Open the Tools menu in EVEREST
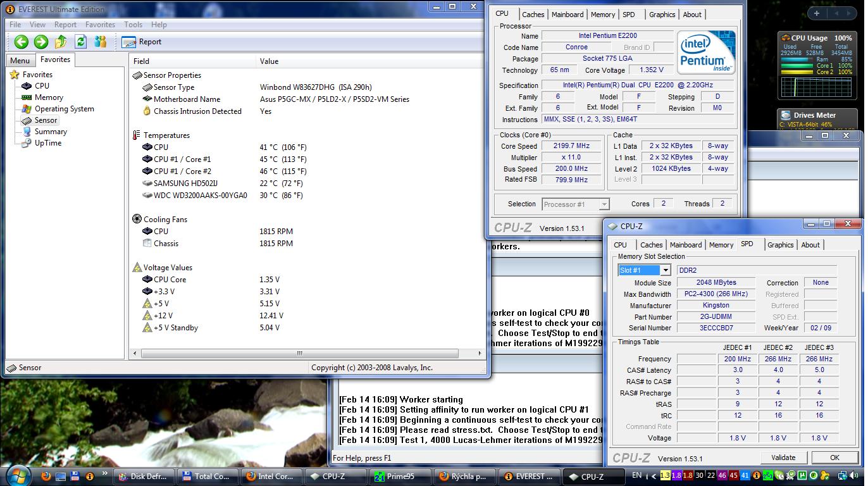Viewport: 868px width, 486px height. pyautogui.click(x=133, y=25)
